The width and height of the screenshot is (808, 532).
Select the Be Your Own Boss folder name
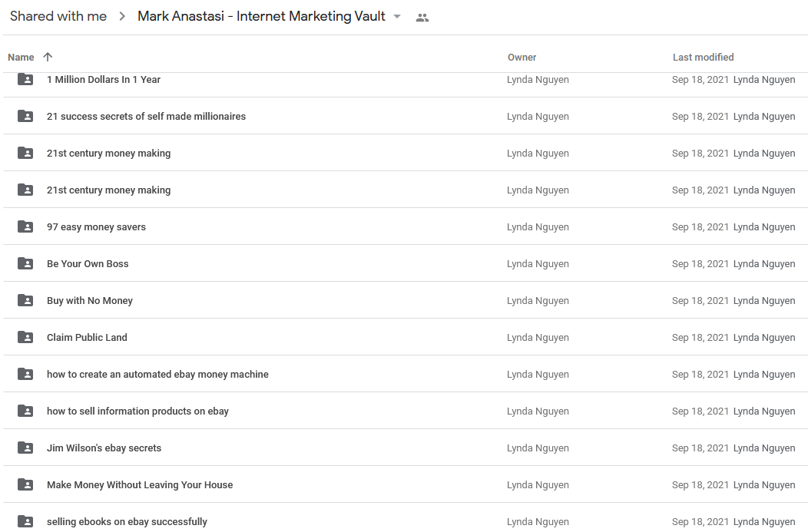(x=88, y=263)
